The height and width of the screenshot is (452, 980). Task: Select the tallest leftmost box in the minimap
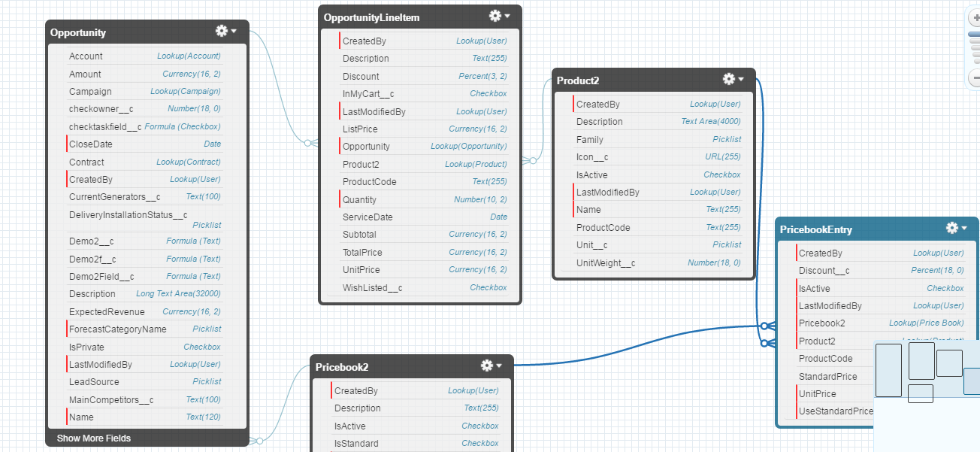click(x=888, y=370)
